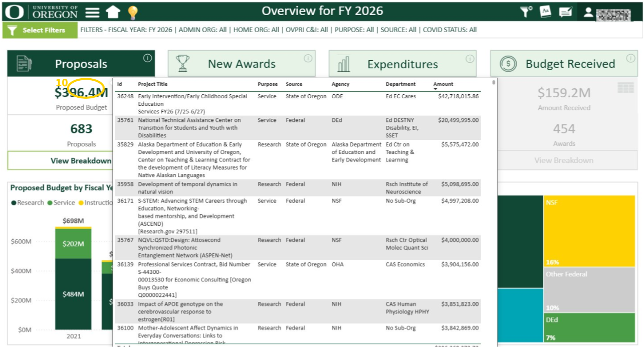This screenshot has width=644, height=348.
Task: Click the Proposals document icon
Action: 24,64
